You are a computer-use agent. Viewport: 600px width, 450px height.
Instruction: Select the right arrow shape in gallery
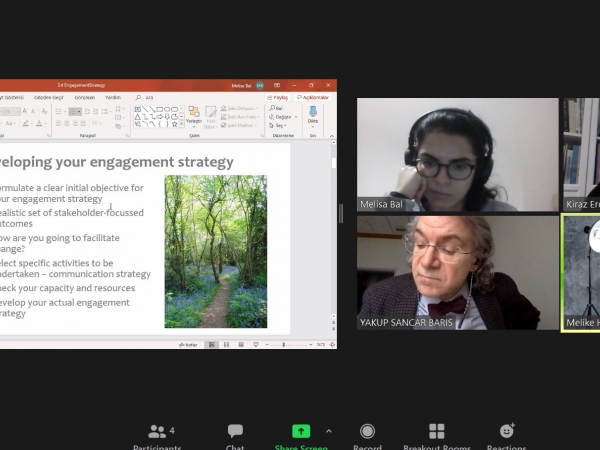160,117
